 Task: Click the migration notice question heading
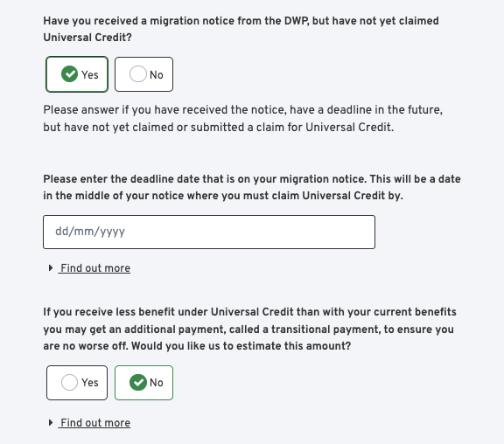[241, 29]
